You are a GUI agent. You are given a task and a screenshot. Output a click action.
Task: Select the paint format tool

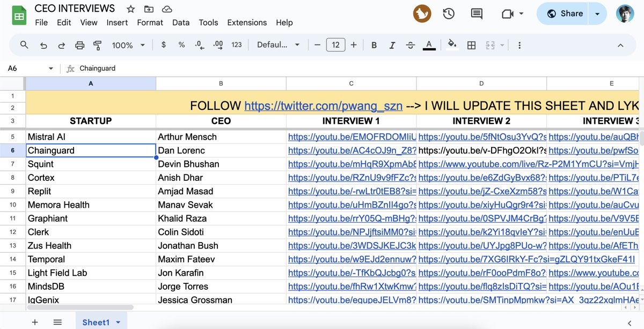pos(98,45)
